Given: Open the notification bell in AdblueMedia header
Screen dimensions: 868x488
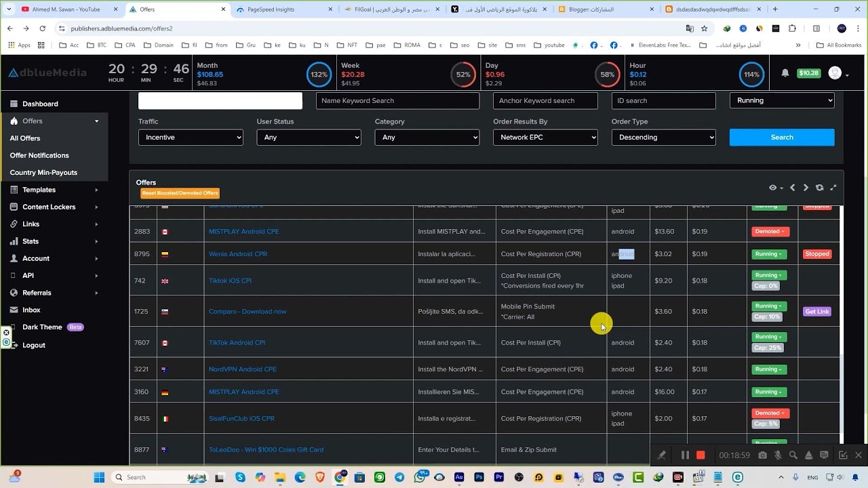Looking at the screenshot, I should [x=785, y=73].
